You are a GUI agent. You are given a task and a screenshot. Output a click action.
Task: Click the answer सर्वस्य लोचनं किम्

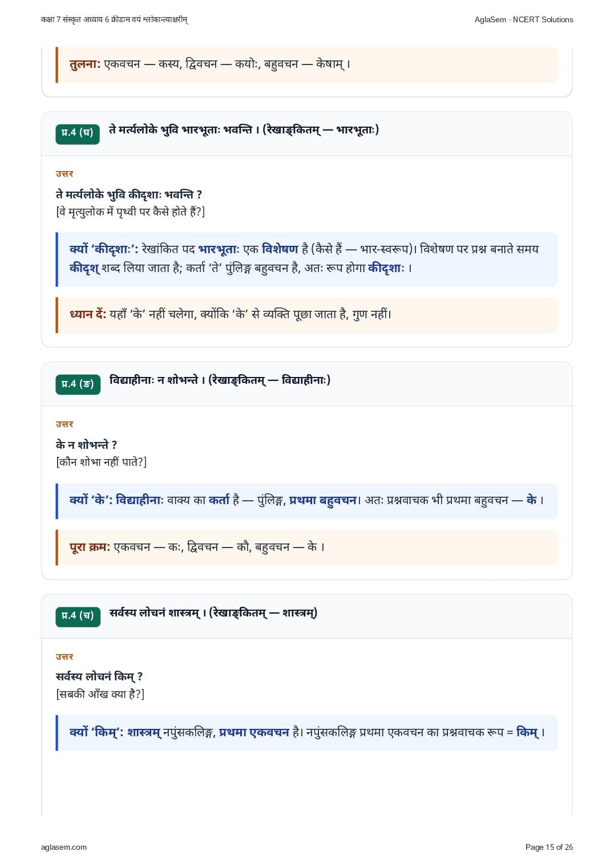coord(99,676)
